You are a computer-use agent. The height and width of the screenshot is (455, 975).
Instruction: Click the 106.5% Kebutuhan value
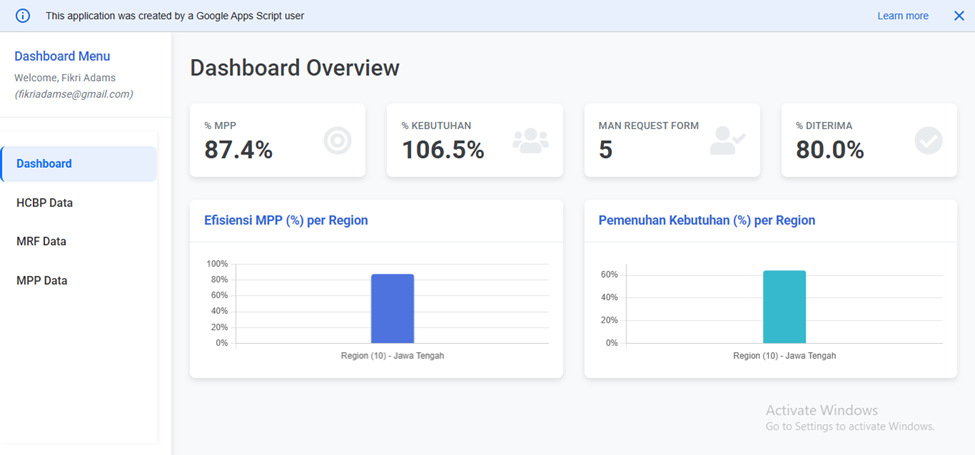pyautogui.click(x=443, y=150)
